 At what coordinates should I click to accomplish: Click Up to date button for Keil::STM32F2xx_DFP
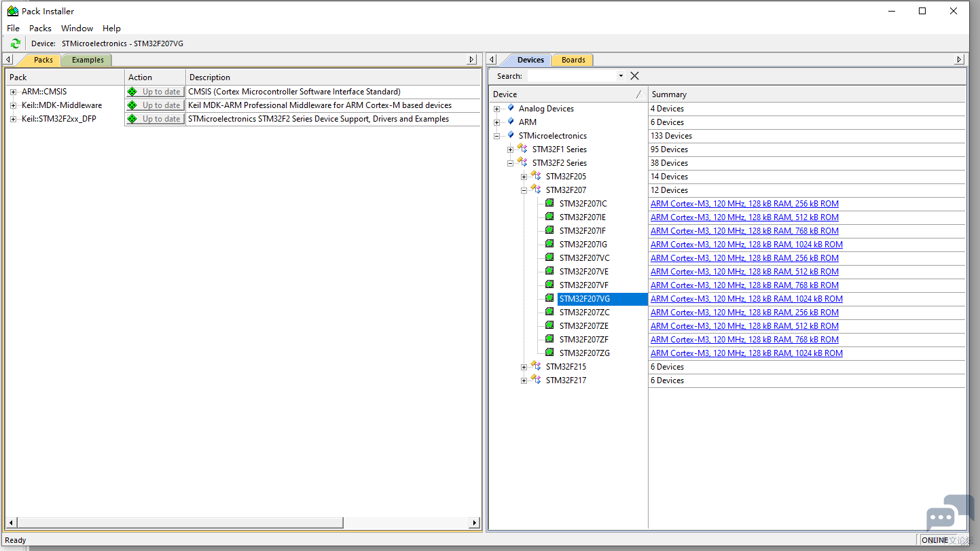point(155,119)
